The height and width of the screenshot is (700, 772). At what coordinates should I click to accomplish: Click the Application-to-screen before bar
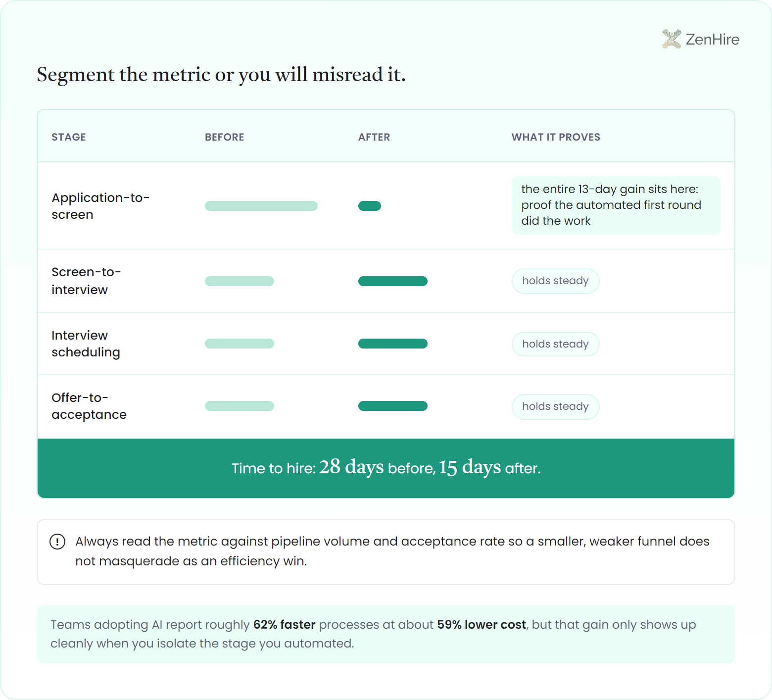point(261,206)
